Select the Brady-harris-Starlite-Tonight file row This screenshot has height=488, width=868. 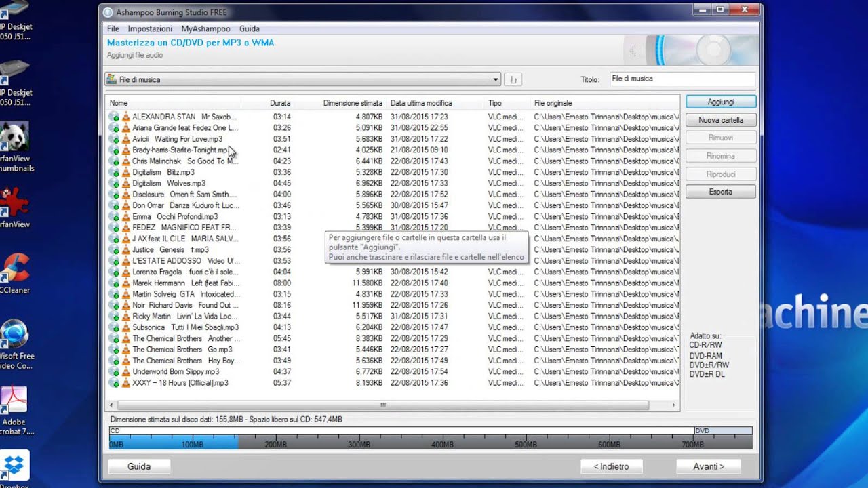[x=393, y=150]
